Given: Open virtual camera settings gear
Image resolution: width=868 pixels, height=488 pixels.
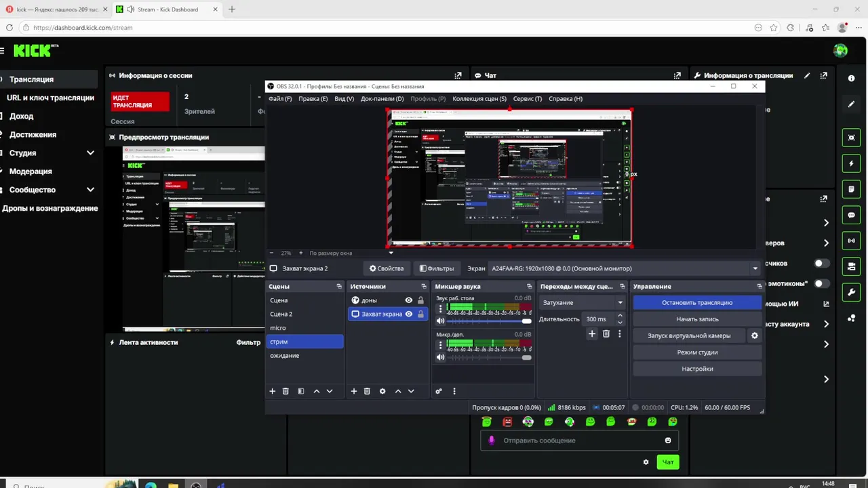Looking at the screenshot, I should [755, 335].
